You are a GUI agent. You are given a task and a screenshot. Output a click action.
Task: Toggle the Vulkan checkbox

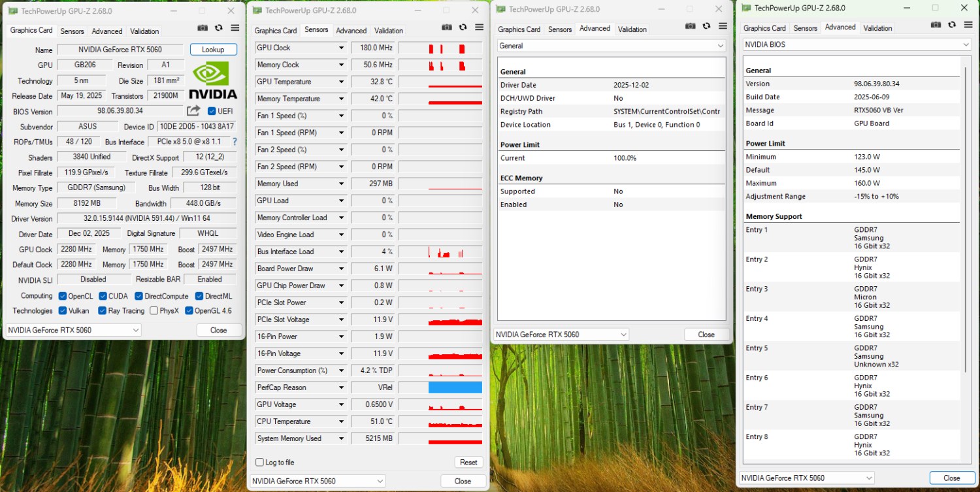[63, 311]
